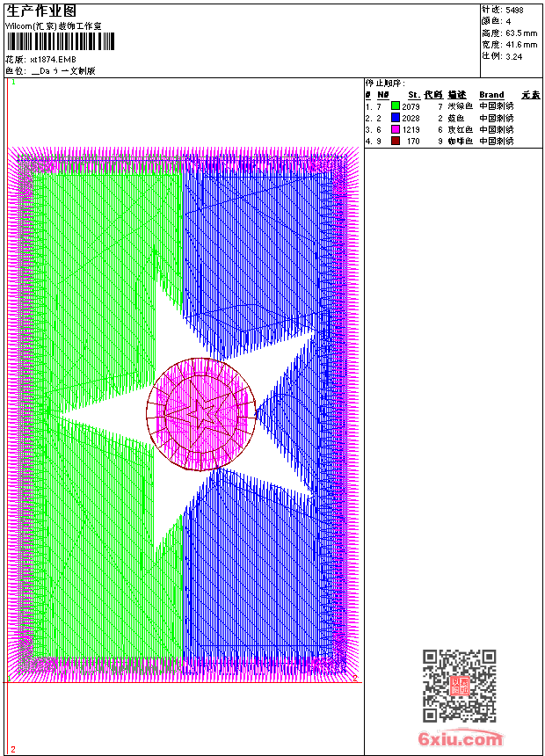Click 中国刺绣 brand in the 2028 row
Screen dimensions: 545x756
point(497,118)
